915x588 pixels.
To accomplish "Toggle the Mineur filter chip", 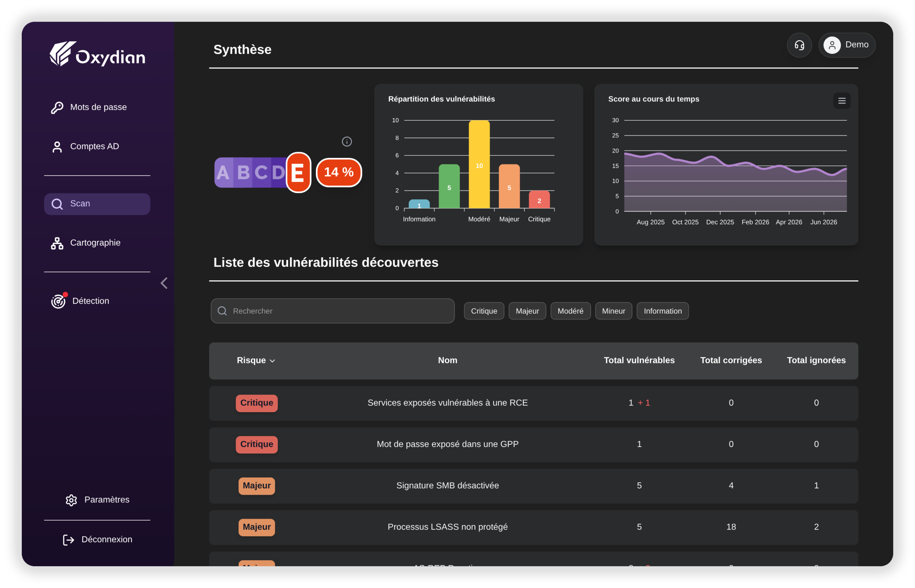I will [614, 311].
